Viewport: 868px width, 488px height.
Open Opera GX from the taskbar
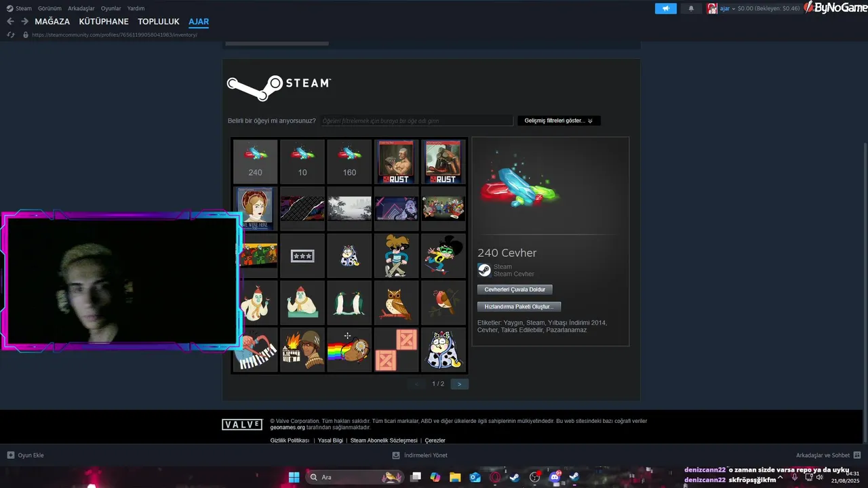click(495, 477)
